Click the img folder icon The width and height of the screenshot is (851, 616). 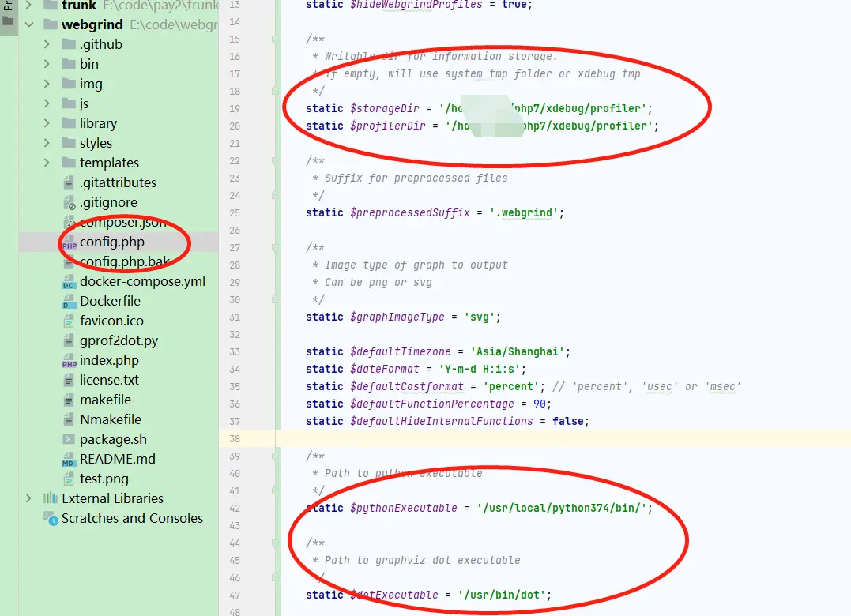point(69,84)
